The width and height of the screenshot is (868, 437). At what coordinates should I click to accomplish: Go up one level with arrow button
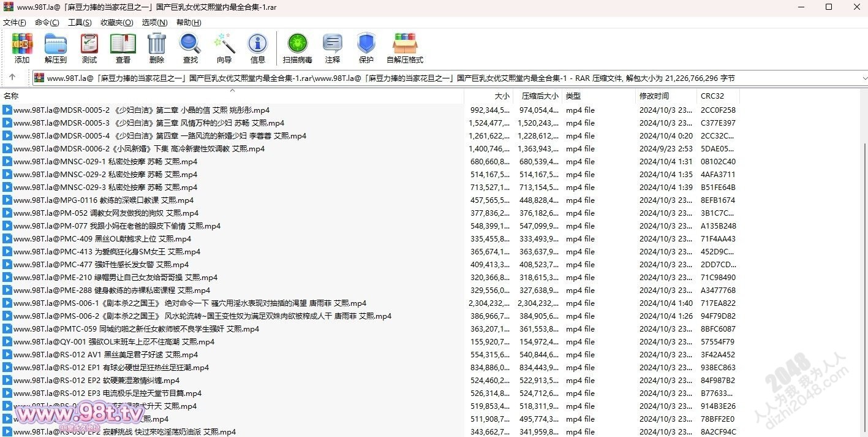12,77
